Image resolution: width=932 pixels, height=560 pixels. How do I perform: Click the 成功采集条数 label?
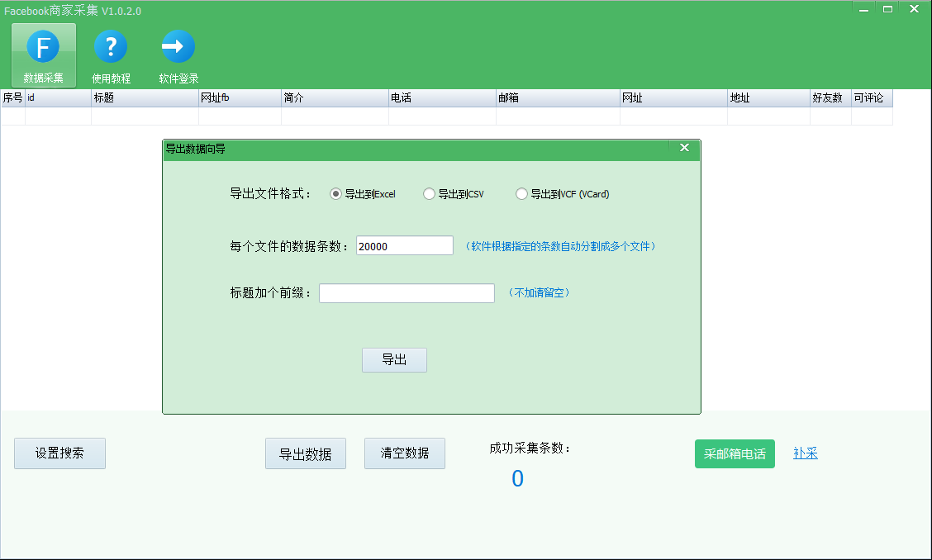530,448
